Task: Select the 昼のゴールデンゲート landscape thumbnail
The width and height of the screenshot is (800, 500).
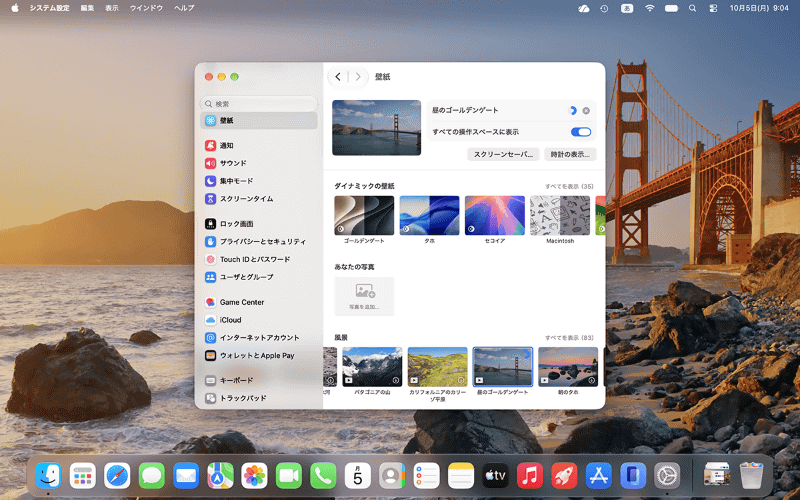Action: click(503, 367)
